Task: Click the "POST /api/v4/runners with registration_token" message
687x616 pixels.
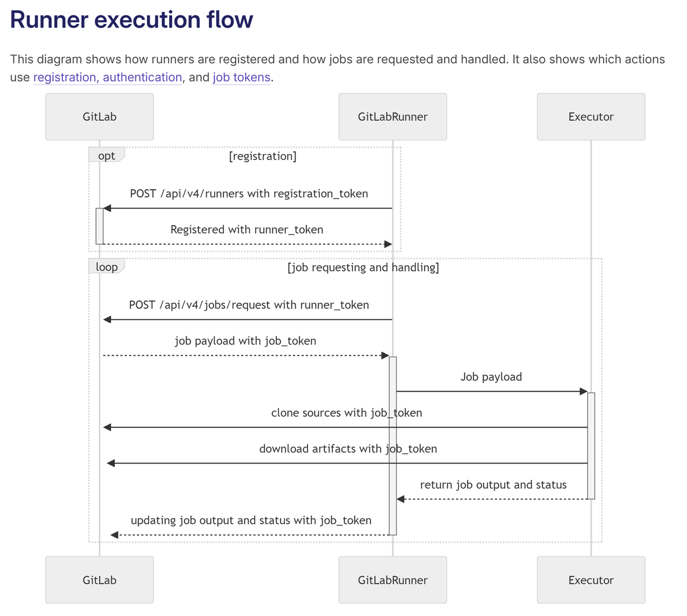Action: 249,194
